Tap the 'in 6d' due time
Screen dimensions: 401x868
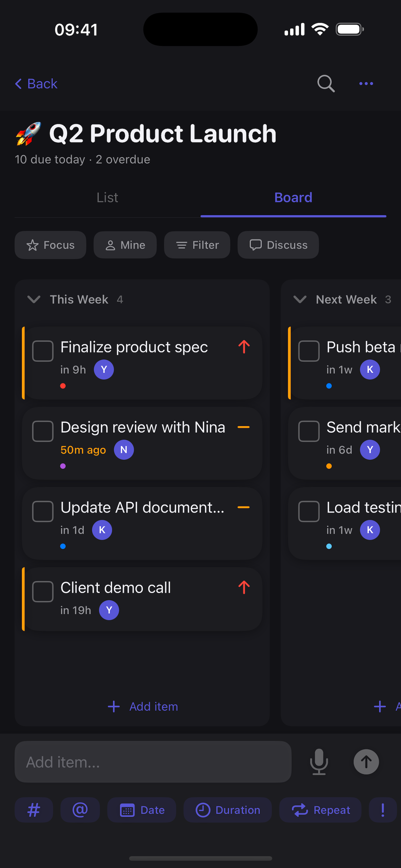[339, 450]
